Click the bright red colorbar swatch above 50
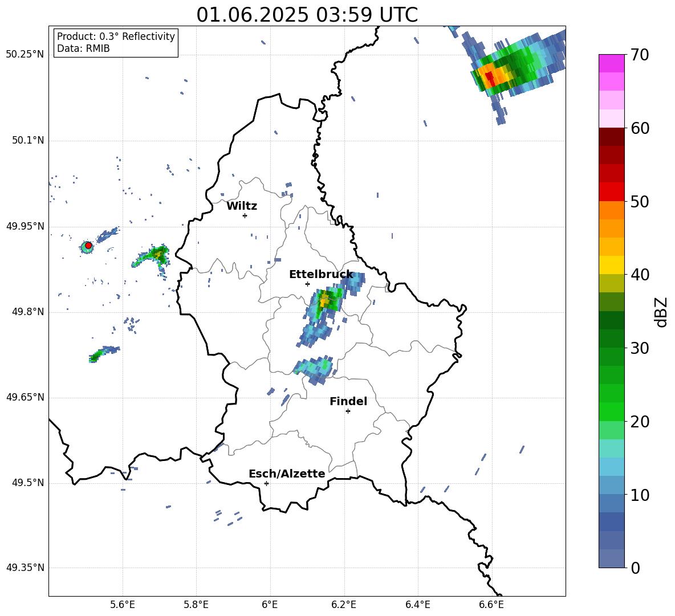 pyautogui.click(x=611, y=192)
